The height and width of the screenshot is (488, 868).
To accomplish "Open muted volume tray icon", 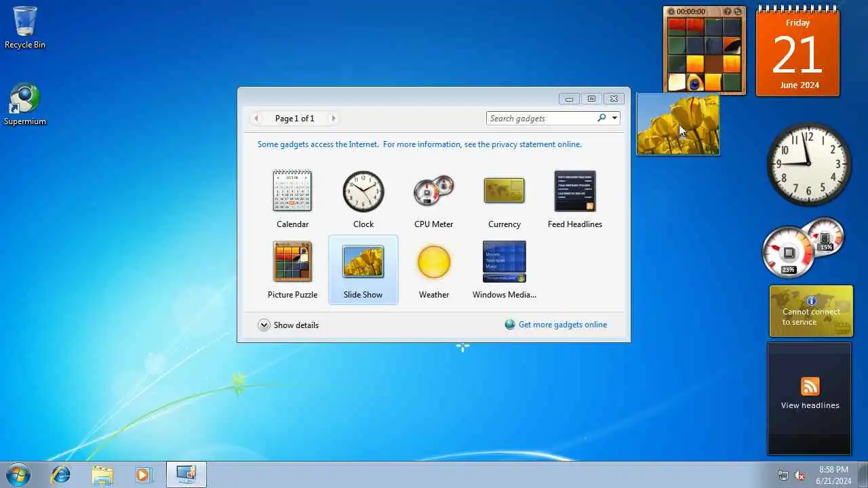I will (x=800, y=475).
